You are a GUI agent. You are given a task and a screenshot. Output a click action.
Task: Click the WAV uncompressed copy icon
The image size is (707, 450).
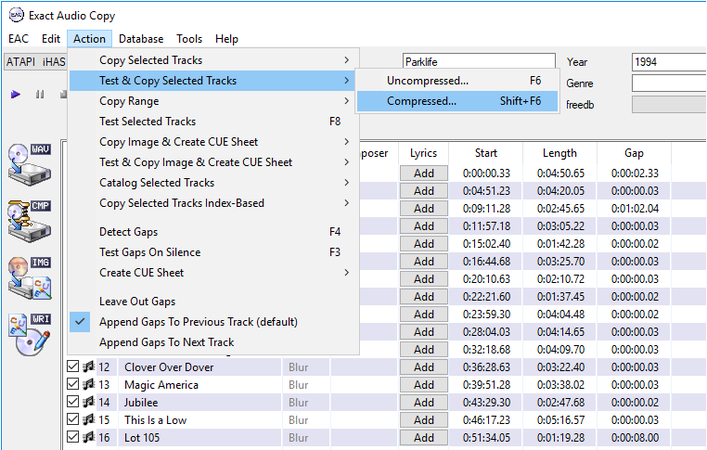coord(29,165)
